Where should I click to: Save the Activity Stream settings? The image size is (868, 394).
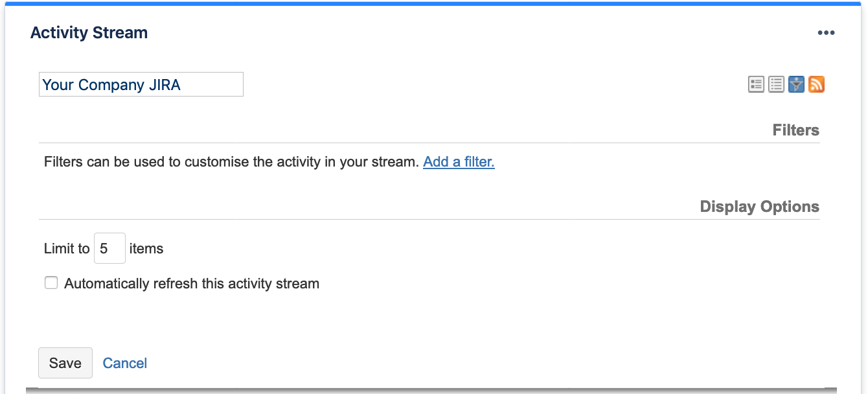pyautogui.click(x=65, y=363)
